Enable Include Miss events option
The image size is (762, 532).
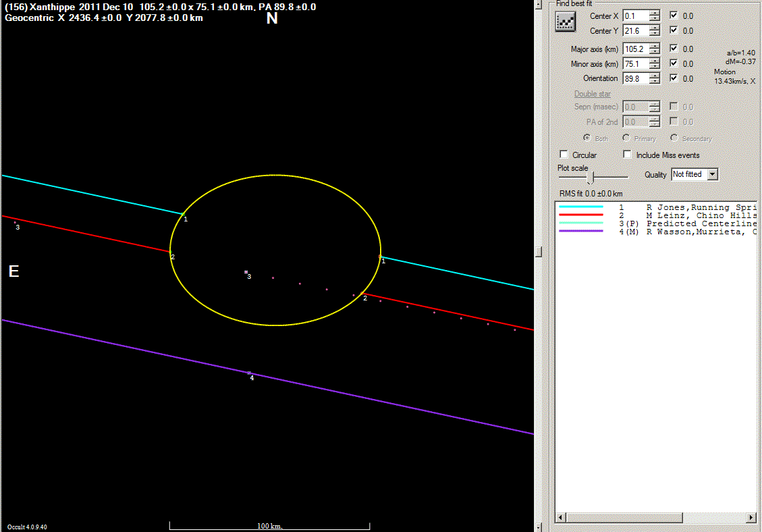[628, 155]
